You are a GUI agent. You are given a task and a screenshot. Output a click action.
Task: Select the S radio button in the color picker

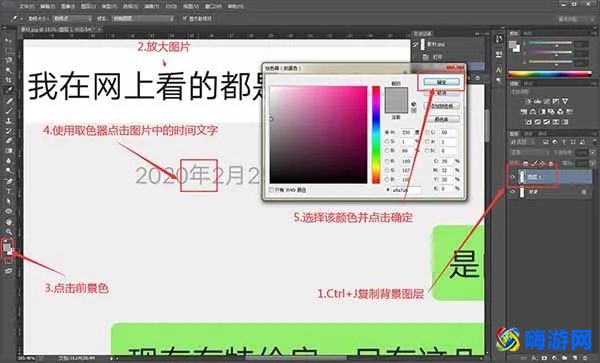tap(386, 142)
